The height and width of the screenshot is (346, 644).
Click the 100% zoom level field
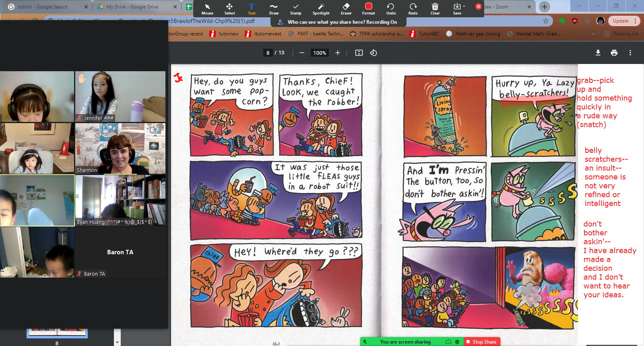click(x=320, y=53)
